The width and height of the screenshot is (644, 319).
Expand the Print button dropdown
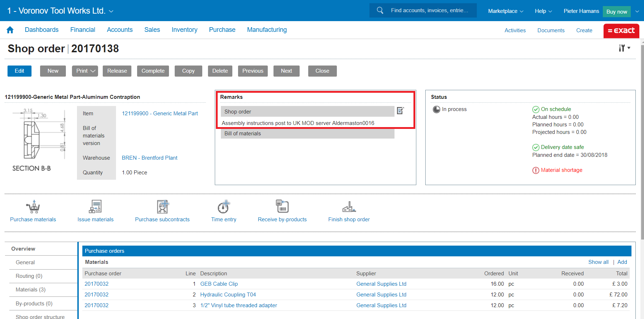pos(86,71)
